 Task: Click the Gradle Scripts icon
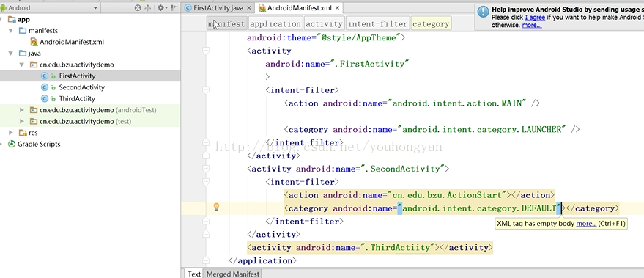12,144
